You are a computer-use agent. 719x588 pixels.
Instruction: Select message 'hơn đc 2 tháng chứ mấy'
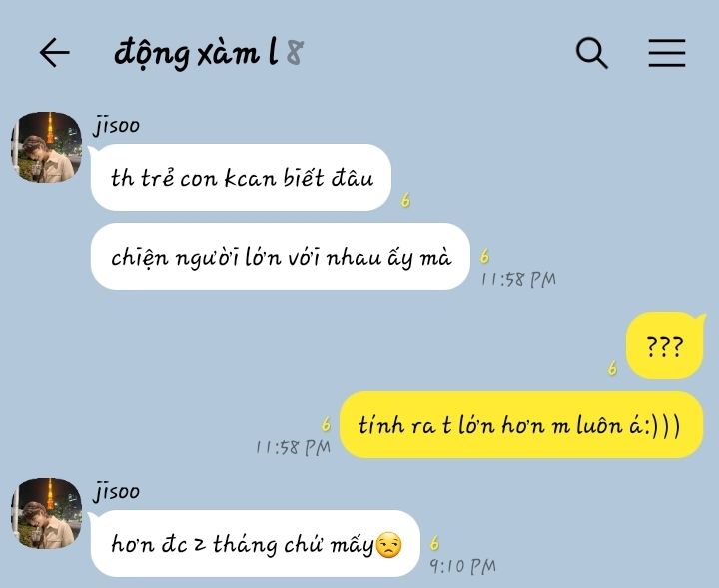coord(256,543)
